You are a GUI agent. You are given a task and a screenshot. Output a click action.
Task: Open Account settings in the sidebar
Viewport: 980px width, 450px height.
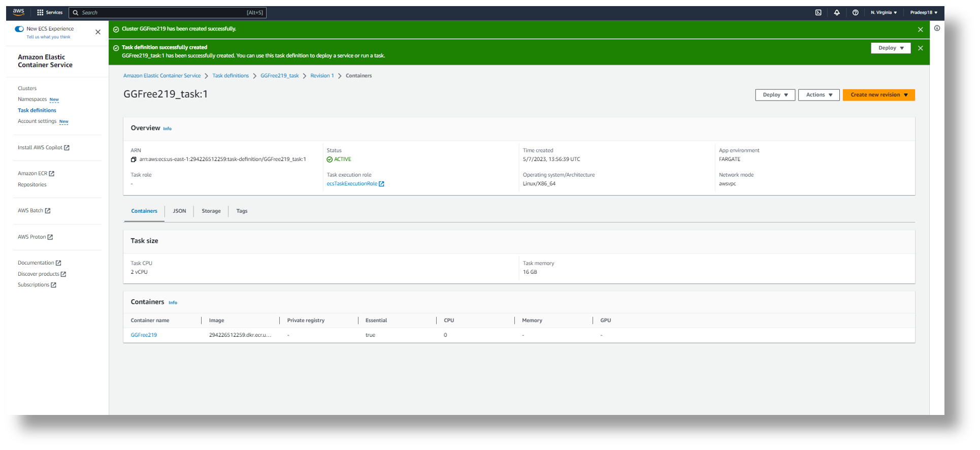(x=37, y=121)
